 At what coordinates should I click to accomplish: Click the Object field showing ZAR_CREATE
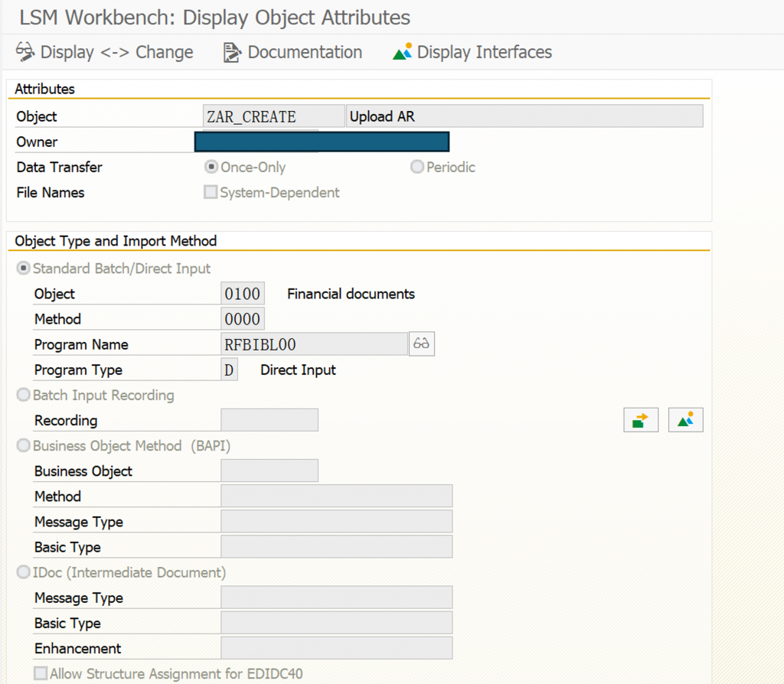[273, 116]
